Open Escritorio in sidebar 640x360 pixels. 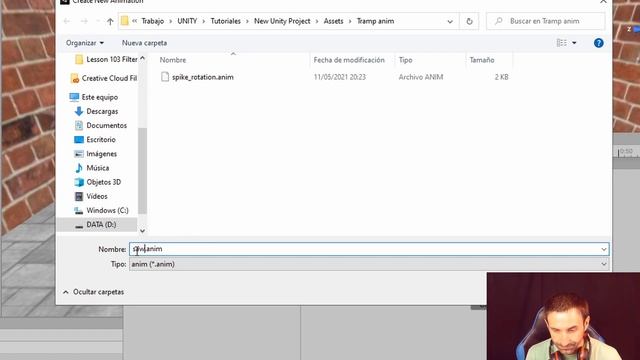(95, 140)
